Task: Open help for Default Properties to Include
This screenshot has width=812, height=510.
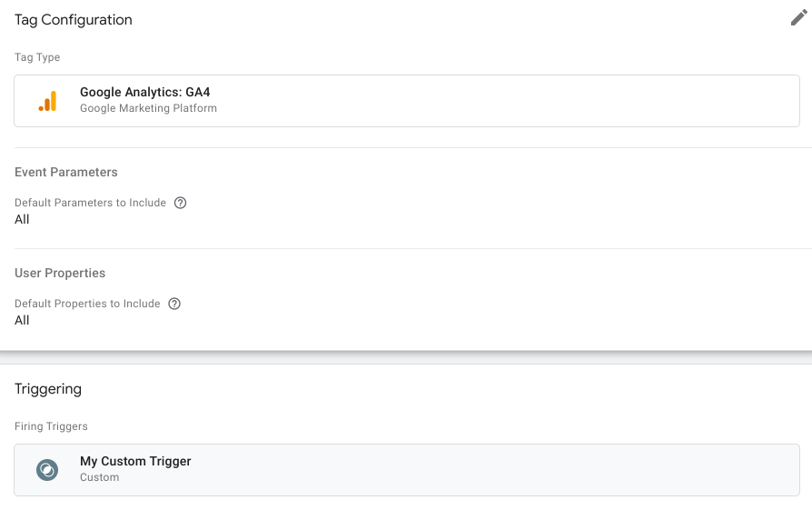Action: tap(174, 304)
